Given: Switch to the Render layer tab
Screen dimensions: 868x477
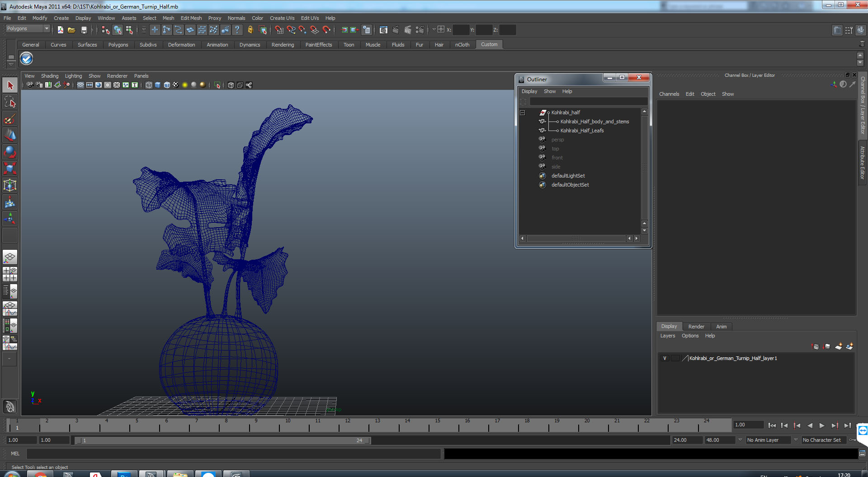Looking at the screenshot, I should click(x=696, y=327).
